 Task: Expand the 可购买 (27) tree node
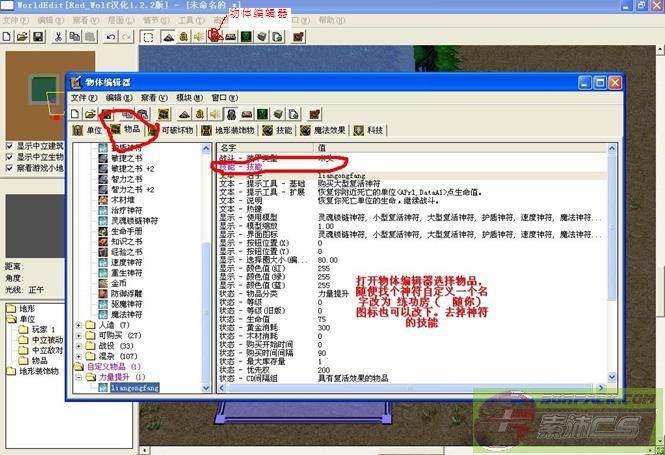tap(79, 335)
